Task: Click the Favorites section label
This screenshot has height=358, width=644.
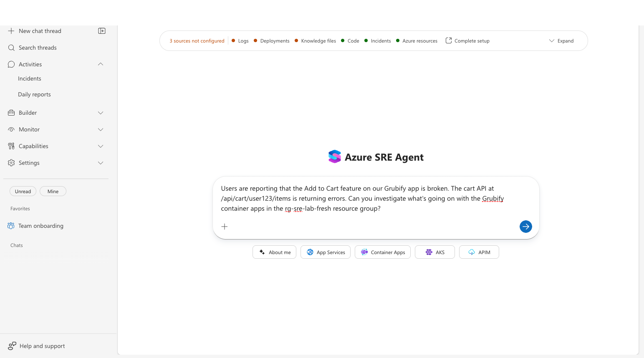Action: tap(20, 209)
